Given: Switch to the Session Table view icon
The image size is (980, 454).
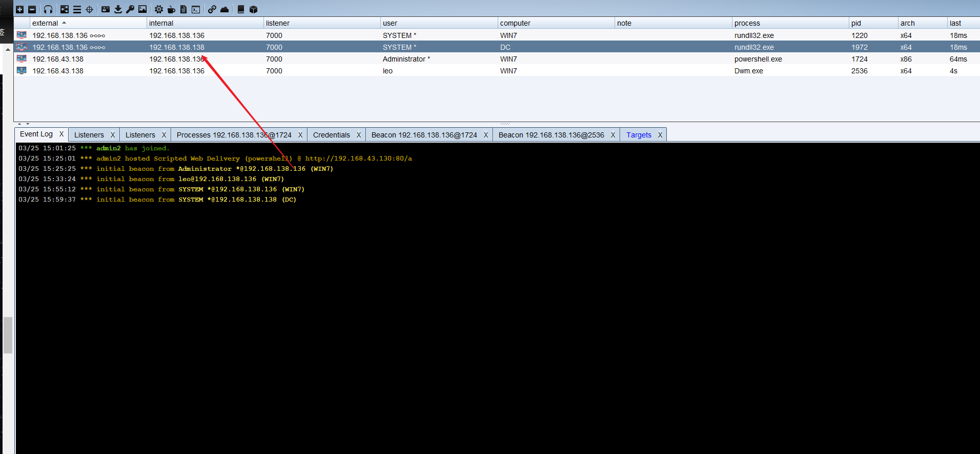Looking at the screenshot, I should click(x=77, y=9).
